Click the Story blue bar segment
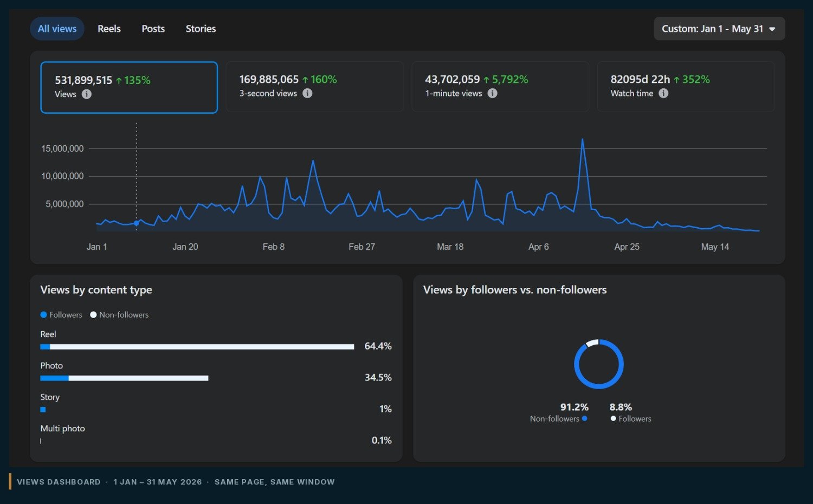This screenshot has height=504, width=813. 43,410
